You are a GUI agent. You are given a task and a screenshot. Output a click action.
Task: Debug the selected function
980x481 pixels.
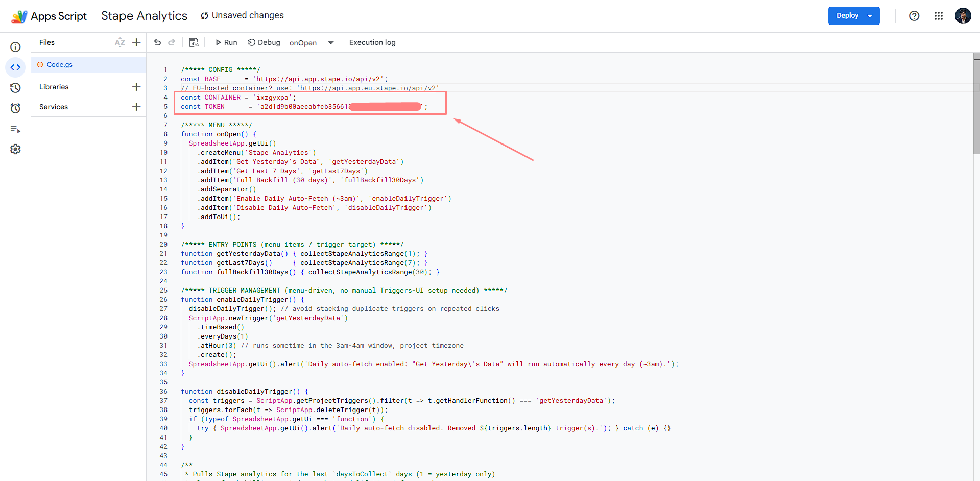pos(264,42)
